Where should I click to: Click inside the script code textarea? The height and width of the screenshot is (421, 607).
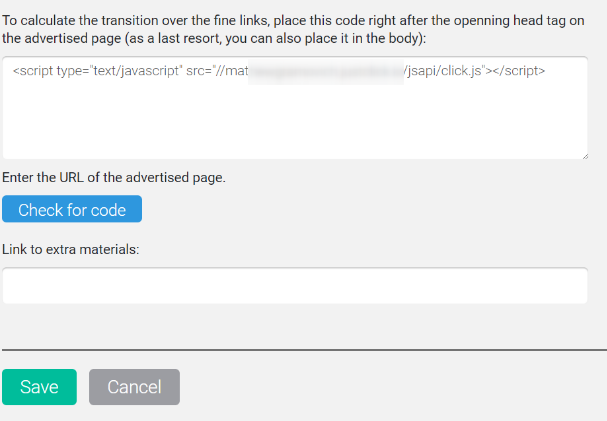coord(295,108)
